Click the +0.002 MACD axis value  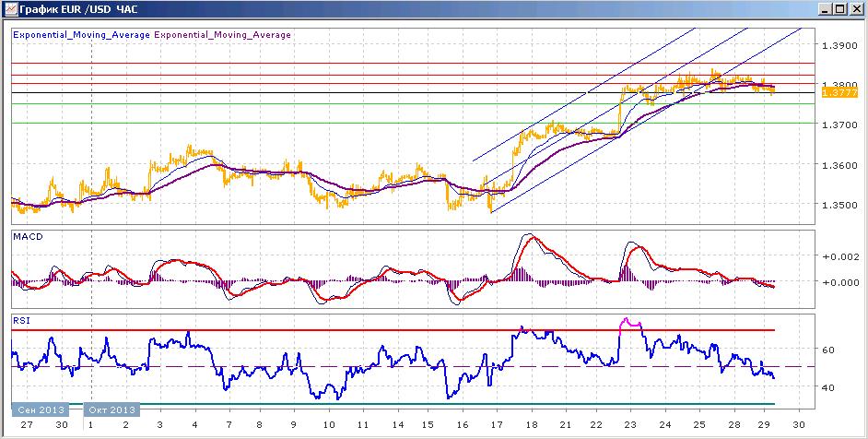pyautogui.click(x=840, y=256)
